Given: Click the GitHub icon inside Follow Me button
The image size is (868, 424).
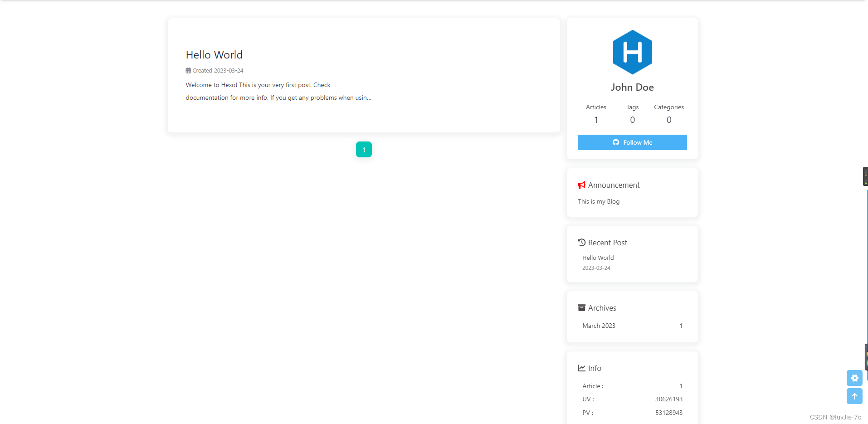Looking at the screenshot, I should (x=615, y=142).
